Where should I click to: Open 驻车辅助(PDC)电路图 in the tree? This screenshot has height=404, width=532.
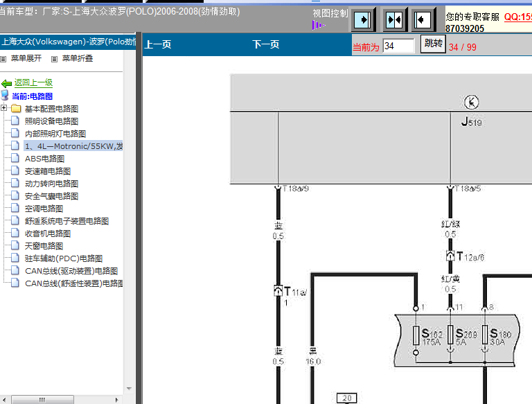[x=64, y=258]
